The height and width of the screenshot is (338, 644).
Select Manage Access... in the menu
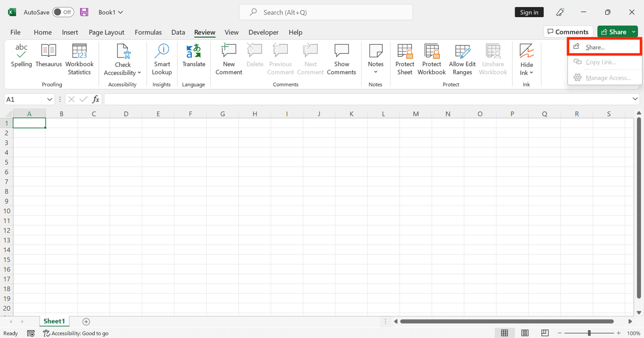point(604,78)
